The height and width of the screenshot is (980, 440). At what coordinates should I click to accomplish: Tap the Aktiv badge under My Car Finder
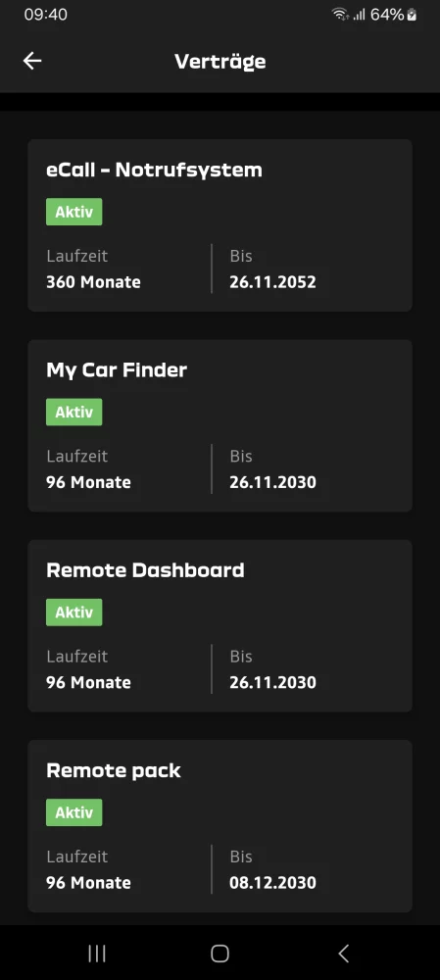[x=73, y=412]
